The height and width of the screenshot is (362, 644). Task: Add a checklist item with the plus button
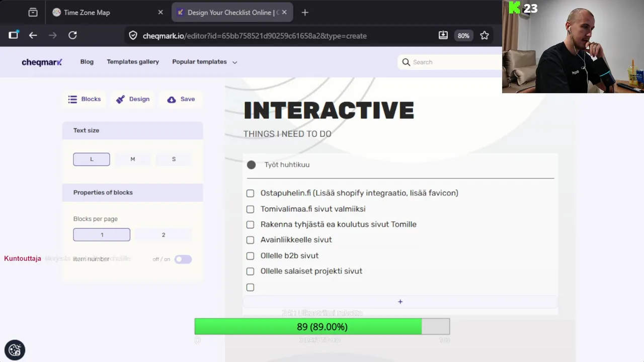coord(400,302)
